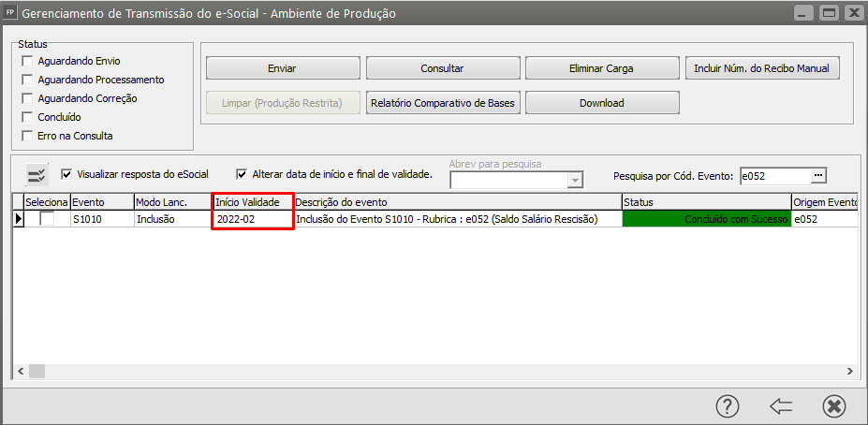Check Erro na Consulta filter

(26, 136)
